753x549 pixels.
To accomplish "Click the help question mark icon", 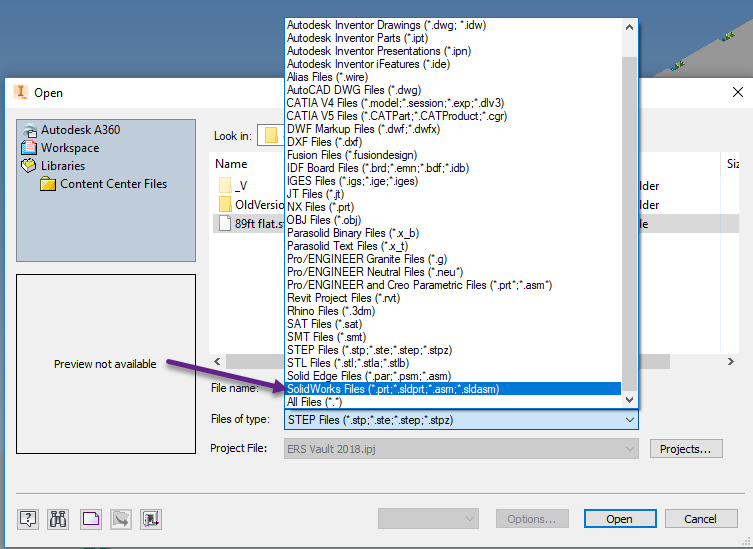I will point(28,519).
